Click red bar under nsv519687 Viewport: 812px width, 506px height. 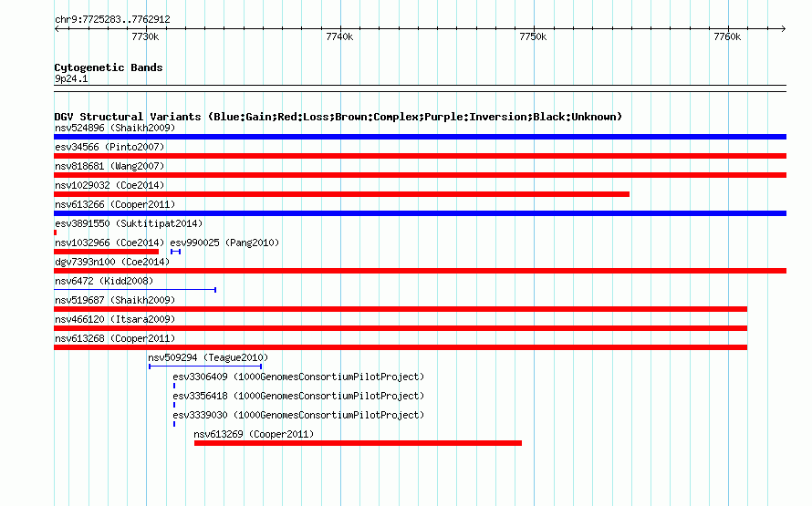point(401,309)
